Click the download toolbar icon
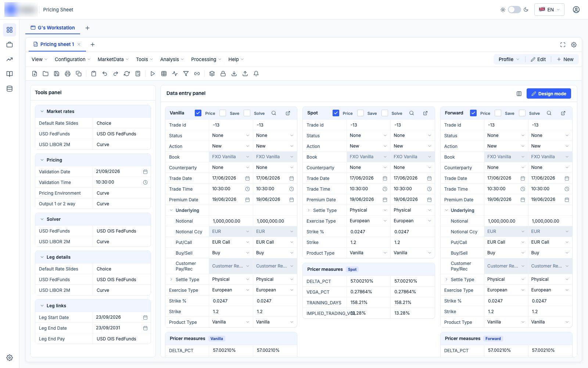The height and width of the screenshot is (368, 588). coord(234,74)
